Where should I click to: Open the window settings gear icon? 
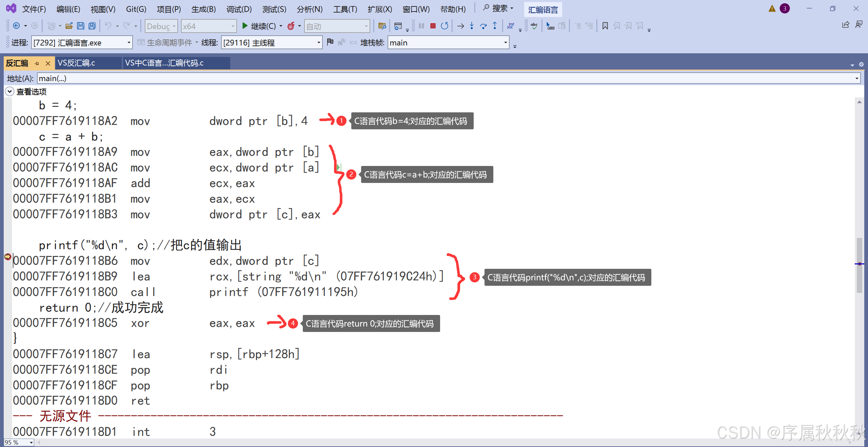pos(861,64)
